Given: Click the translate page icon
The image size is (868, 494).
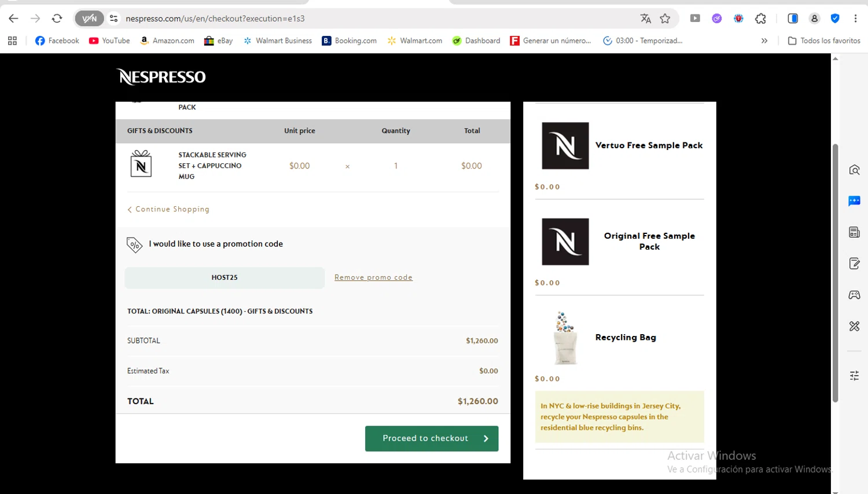Looking at the screenshot, I should pos(646,19).
